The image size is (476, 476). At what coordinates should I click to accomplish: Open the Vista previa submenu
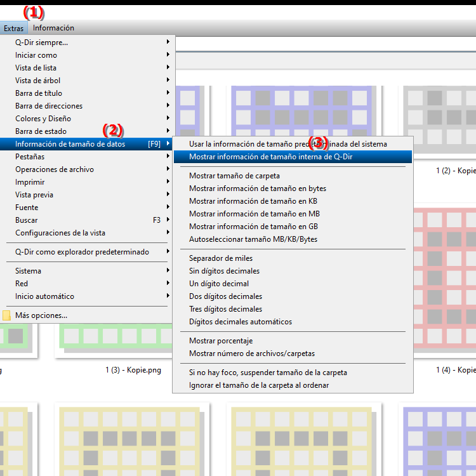tap(87, 195)
